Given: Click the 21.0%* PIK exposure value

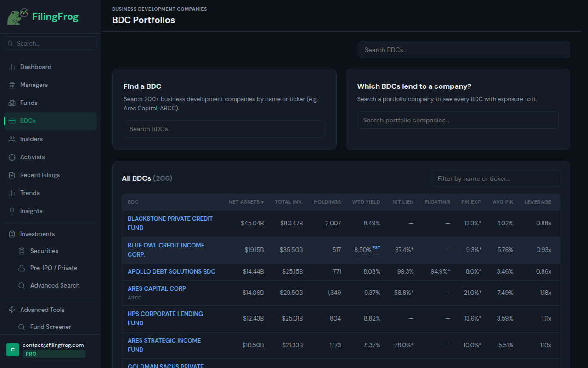Looking at the screenshot, I should 473,293.
